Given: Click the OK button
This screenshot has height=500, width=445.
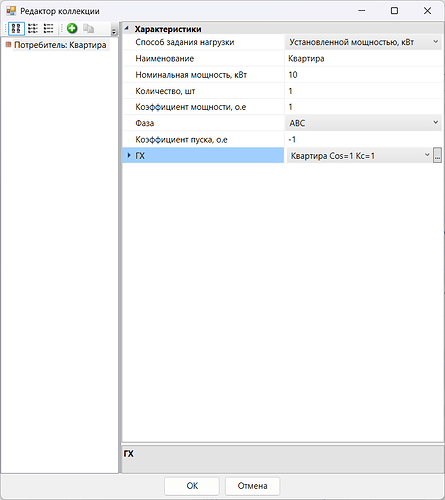Looking at the screenshot, I should click(192, 486).
